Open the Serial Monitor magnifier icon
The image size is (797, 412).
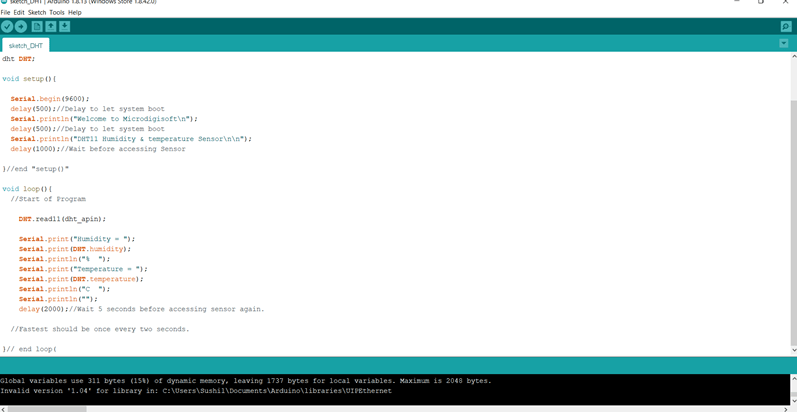[x=786, y=27]
